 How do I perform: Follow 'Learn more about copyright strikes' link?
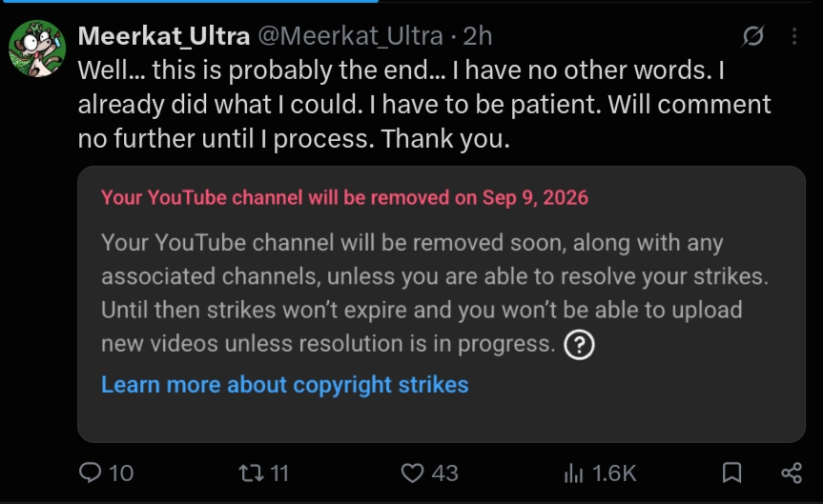(284, 385)
